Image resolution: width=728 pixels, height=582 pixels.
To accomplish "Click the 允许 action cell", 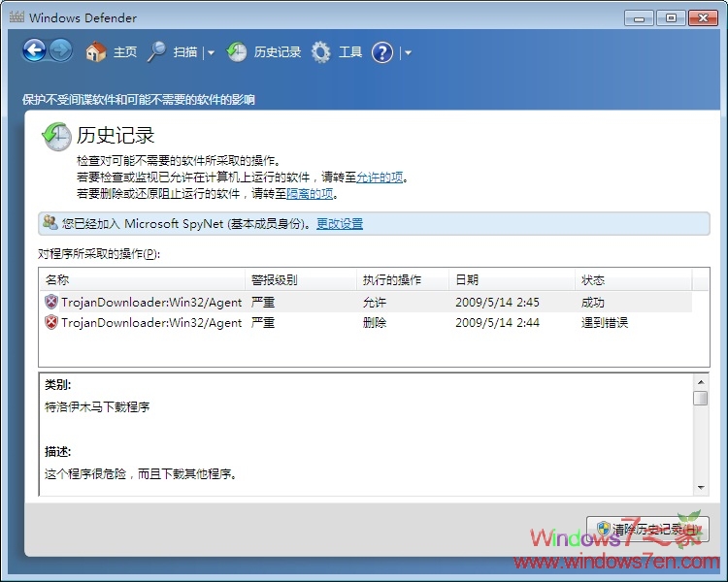I will tap(375, 302).
